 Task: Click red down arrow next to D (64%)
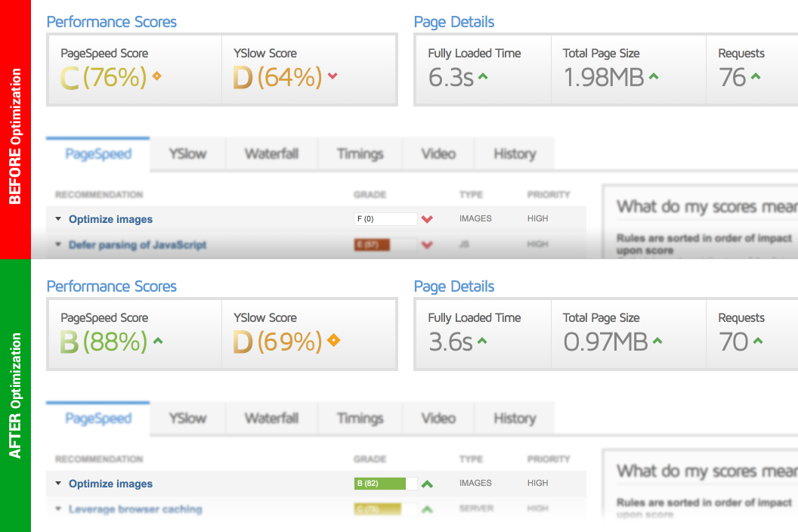[x=332, y=76]
